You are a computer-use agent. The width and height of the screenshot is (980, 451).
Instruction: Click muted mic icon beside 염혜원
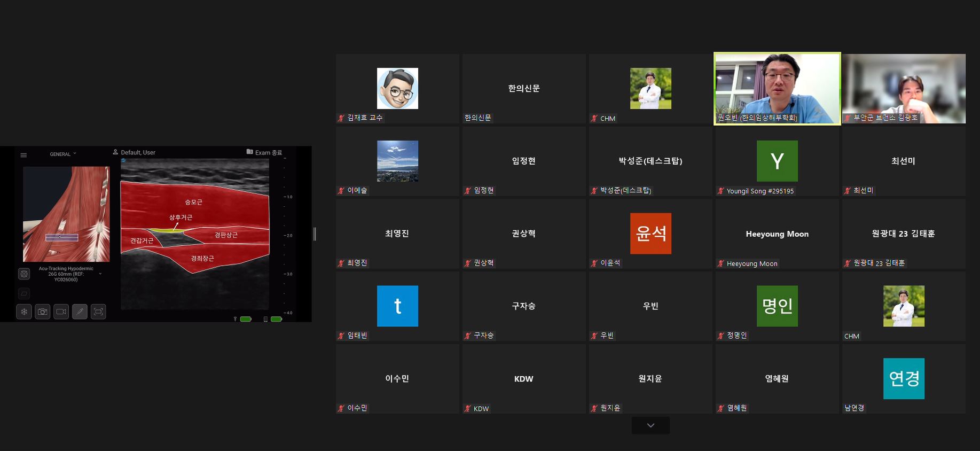click(721, 409)
